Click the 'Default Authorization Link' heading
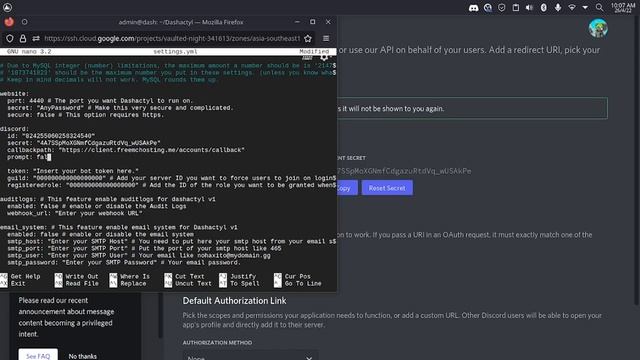This screenshot has height=360, width=640. 234,301
